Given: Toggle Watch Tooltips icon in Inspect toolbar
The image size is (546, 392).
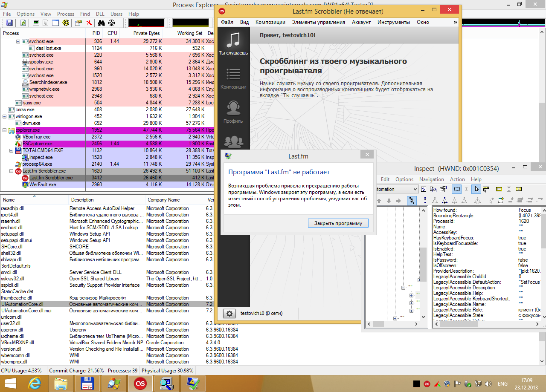Looking at the screenshot, I should point(486,189).
